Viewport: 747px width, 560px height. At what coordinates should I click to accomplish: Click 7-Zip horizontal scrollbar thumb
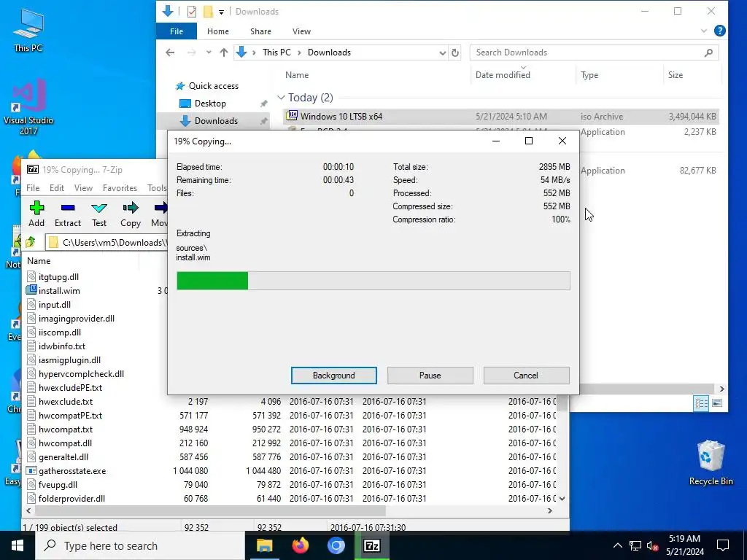(211, 510)
